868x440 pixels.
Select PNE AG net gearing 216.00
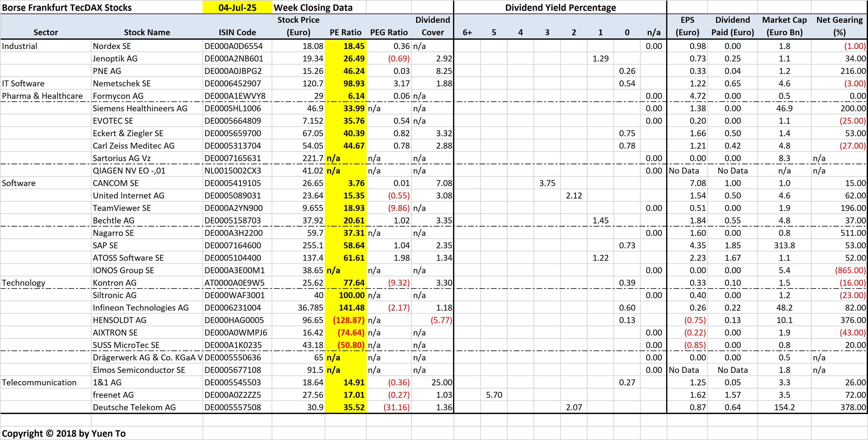[839, 71]
